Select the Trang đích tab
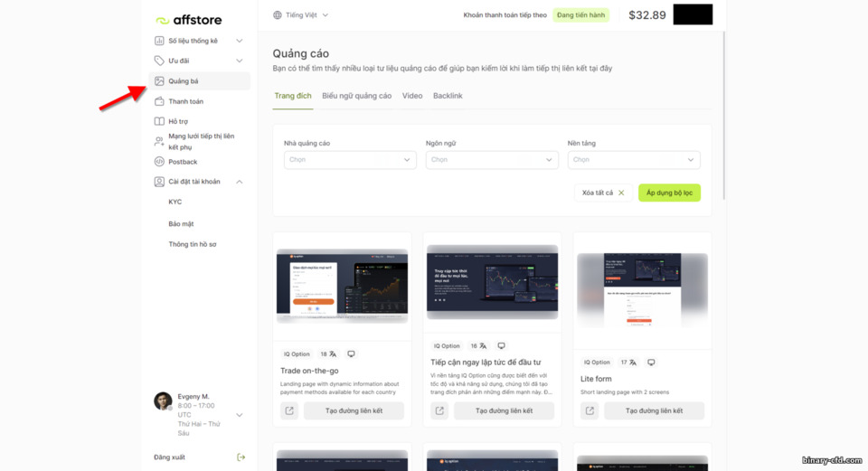The width and height of the screenshot is (868, 471). [x=293, y=96]
